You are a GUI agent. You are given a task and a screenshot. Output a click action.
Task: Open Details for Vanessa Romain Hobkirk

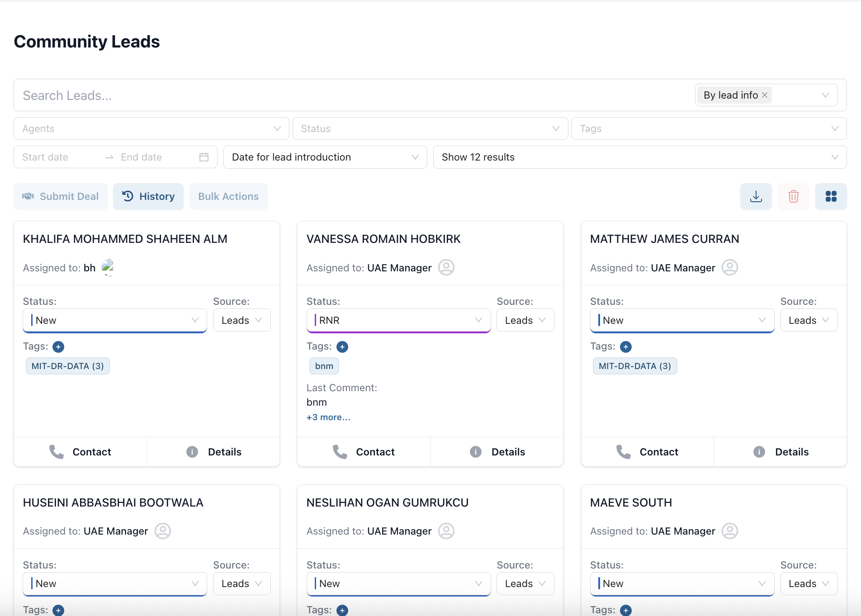pos(497,452)
